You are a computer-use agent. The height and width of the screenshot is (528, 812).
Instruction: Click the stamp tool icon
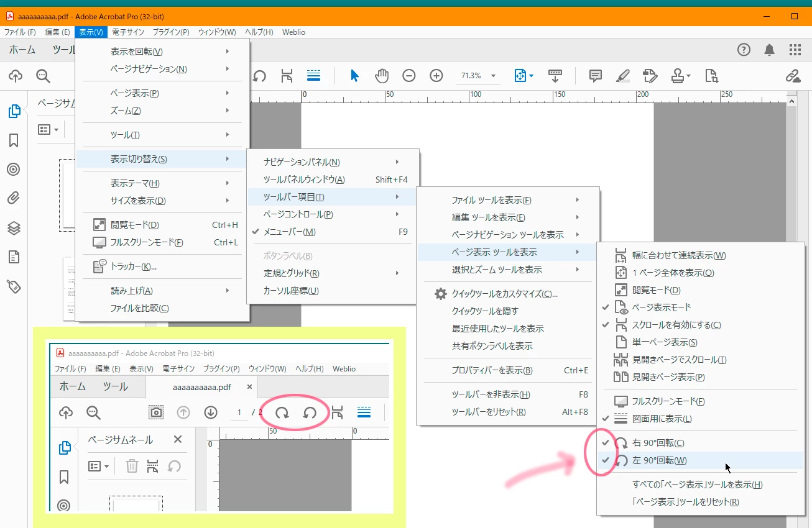point(678,76)
